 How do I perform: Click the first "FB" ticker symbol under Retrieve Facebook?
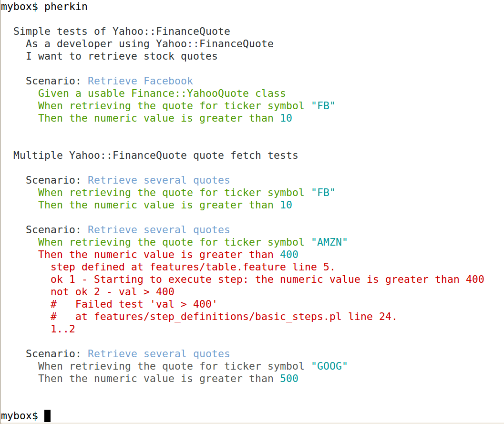(323, 106)
